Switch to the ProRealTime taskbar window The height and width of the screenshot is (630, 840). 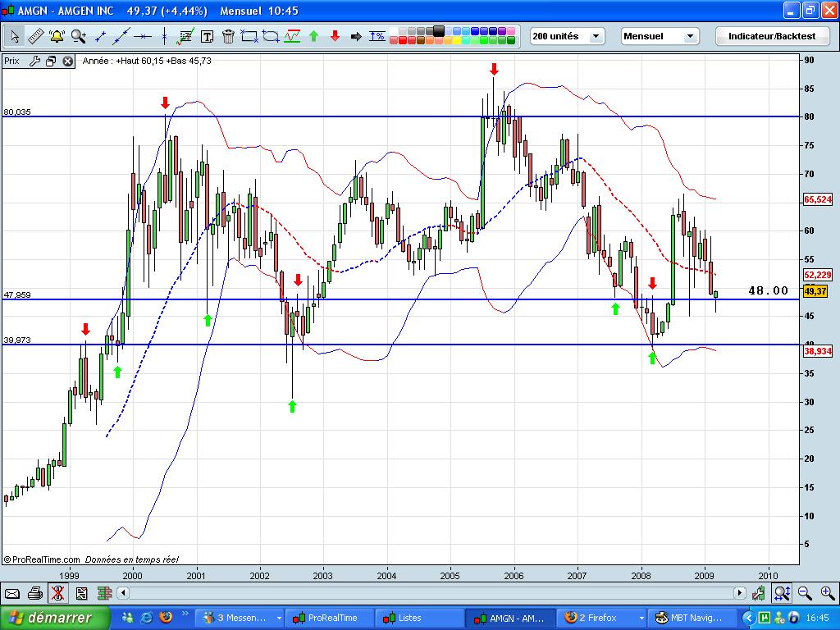tap(328, 618)
